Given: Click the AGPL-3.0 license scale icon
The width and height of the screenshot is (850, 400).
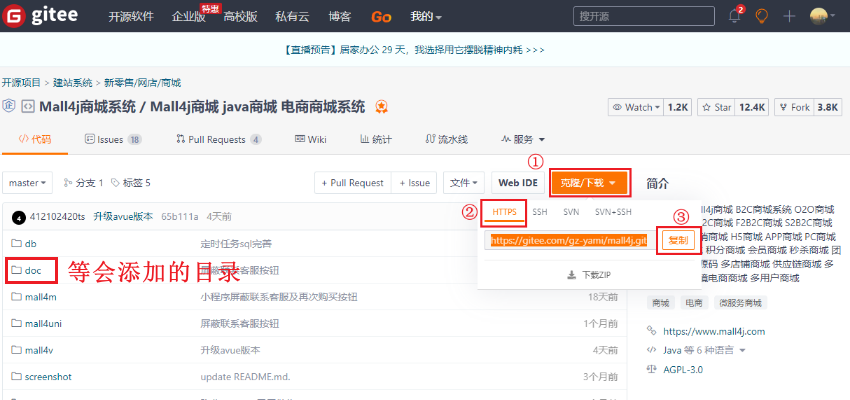Looking at the screenshot, I should [652, 370].
